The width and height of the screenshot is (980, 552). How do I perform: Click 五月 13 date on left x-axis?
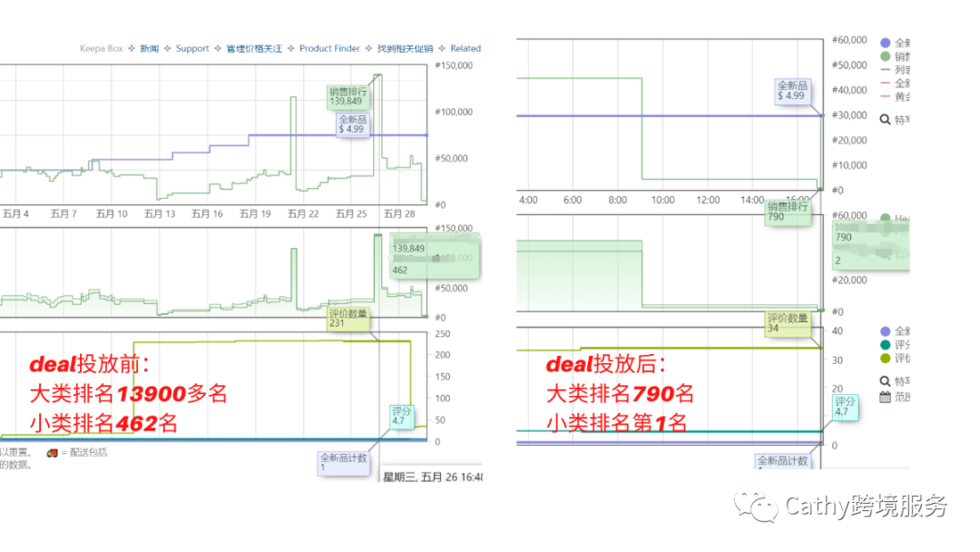coord(160,213)
